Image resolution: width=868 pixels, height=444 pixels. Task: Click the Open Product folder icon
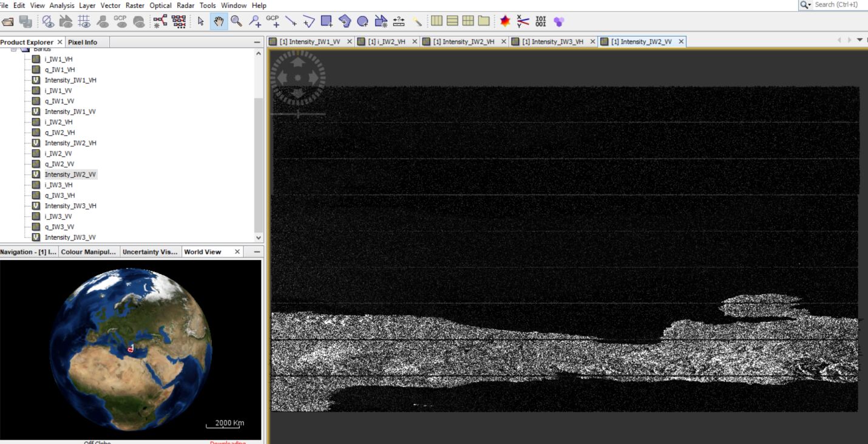coord(8,22)
